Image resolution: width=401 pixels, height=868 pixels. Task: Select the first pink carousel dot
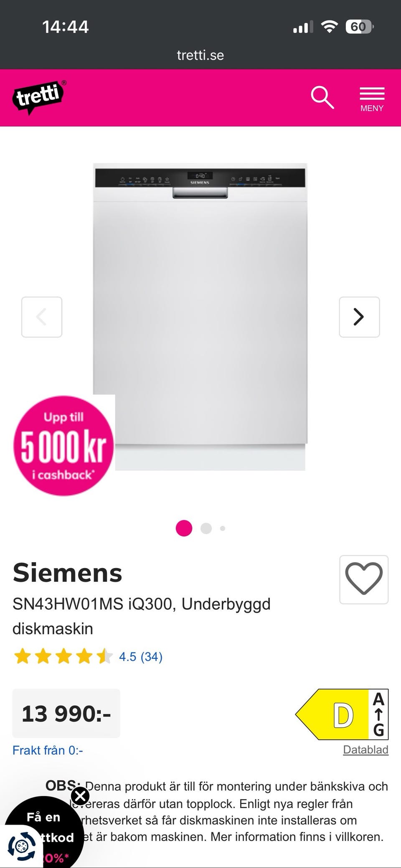click(184, 528)
